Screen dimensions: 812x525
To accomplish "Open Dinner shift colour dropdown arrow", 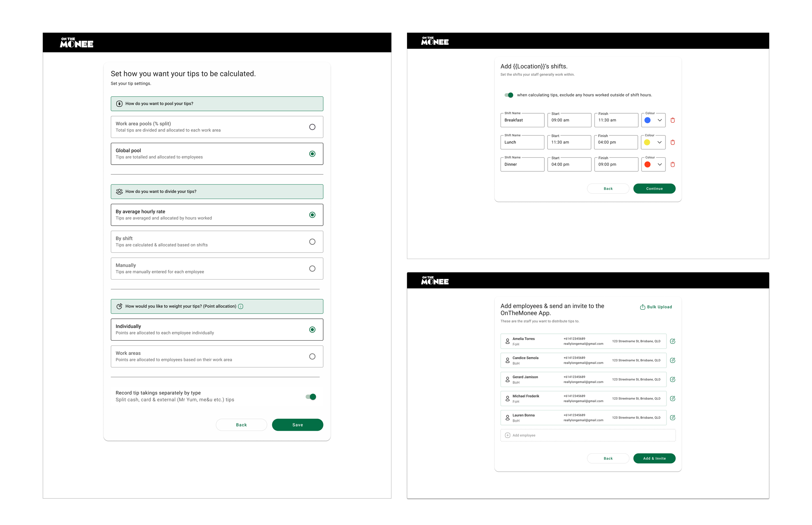I will tap(659, 164).
